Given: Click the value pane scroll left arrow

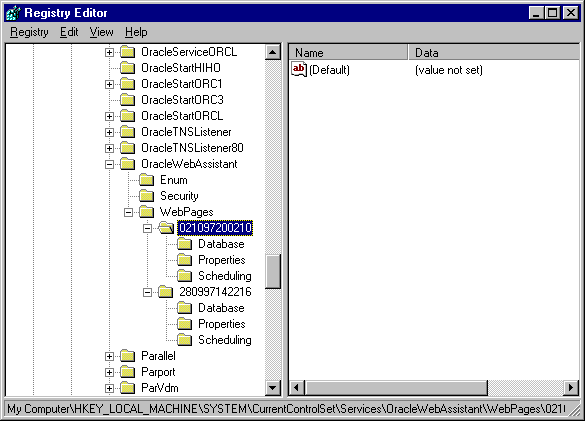Looking at the screenshot, I should [x=297, y=387].
